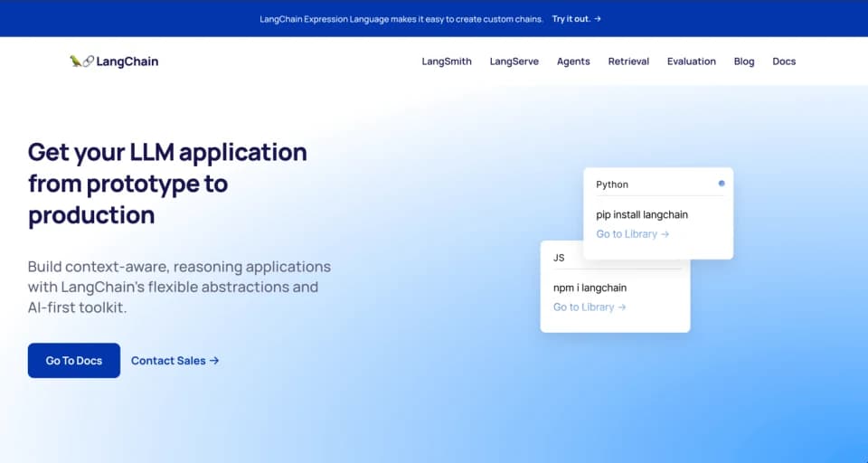Image resolution: width=868 pixels, height=463 pixels.
Task: Go to the Agents page
Action: (573, 61)
